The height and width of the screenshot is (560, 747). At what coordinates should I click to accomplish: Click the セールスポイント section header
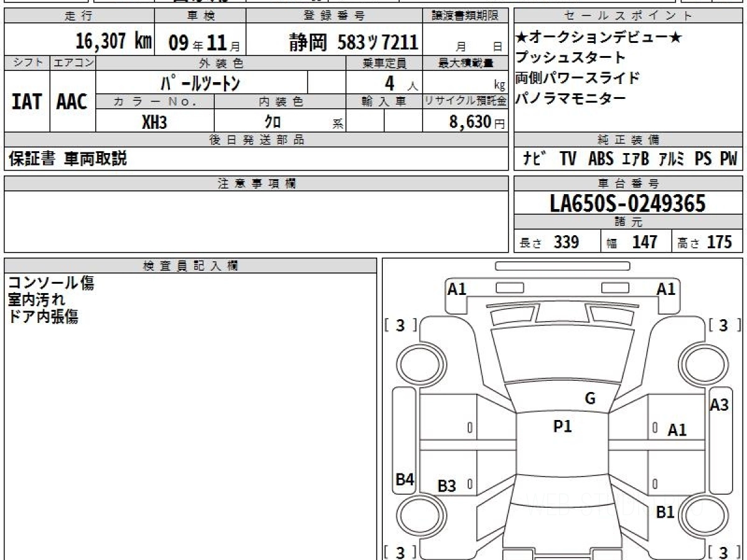pos(628,16)
